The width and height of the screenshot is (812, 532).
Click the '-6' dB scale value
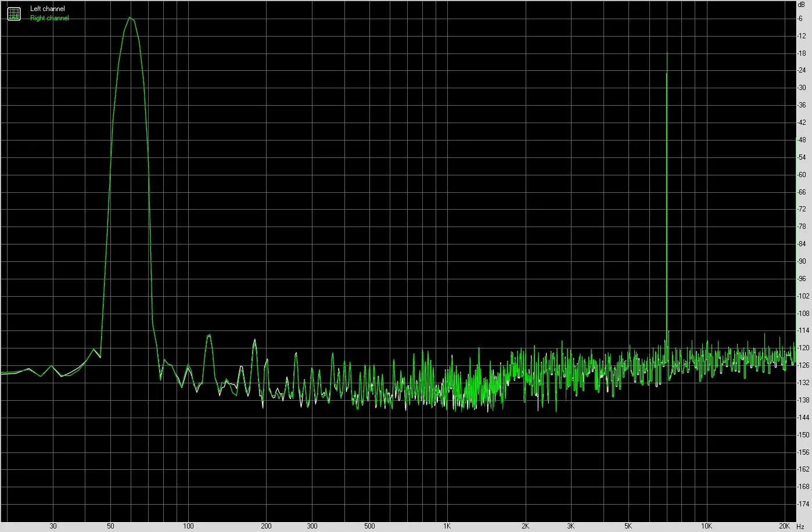800,19
